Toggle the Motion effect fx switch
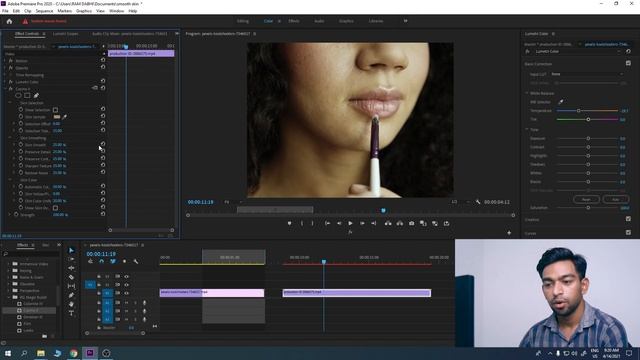 click(11, 61)
